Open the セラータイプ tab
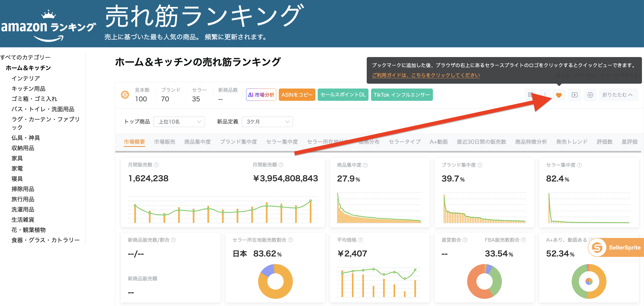This screenshot has width=644, height=306. point(405,142)
